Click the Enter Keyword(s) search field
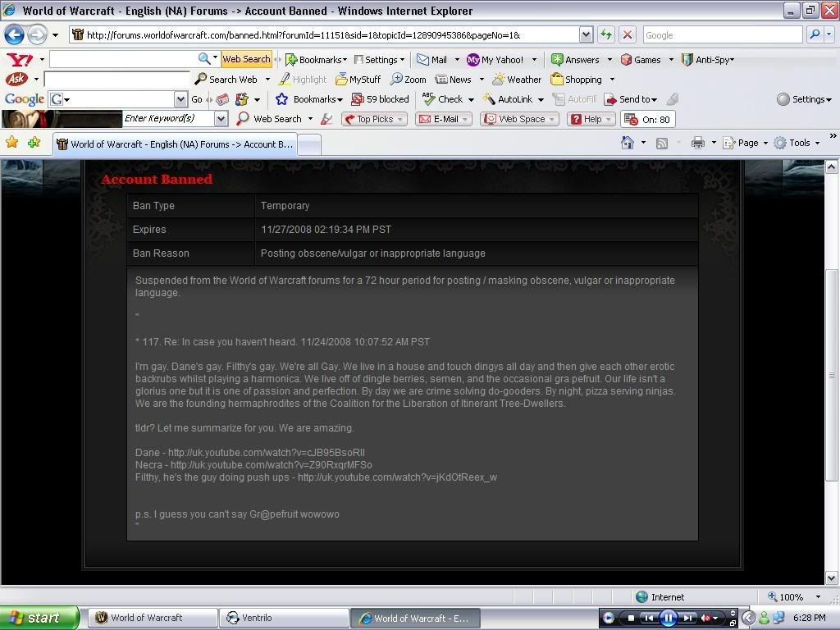 coord(169,118)
